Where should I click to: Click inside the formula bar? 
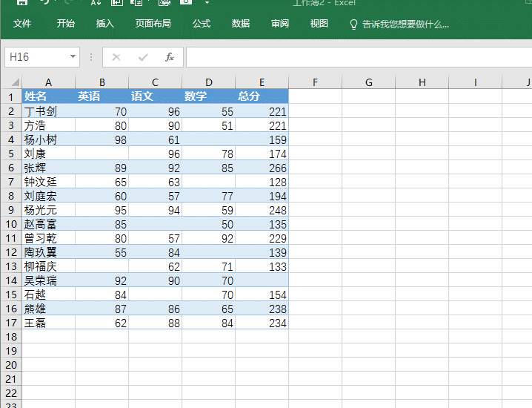tap(359, 57)
